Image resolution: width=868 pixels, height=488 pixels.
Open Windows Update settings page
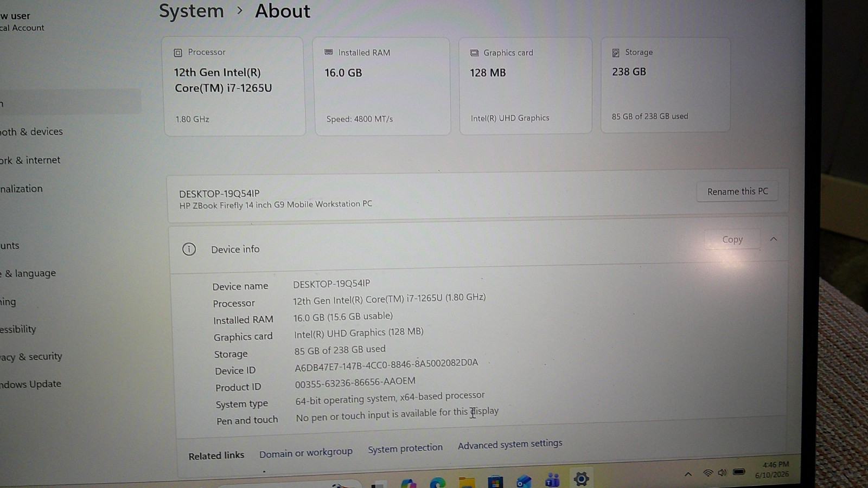click(31, 384)
